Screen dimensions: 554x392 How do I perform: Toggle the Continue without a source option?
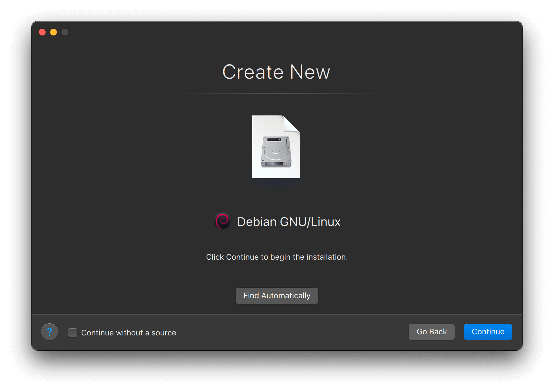pos(73,332)
